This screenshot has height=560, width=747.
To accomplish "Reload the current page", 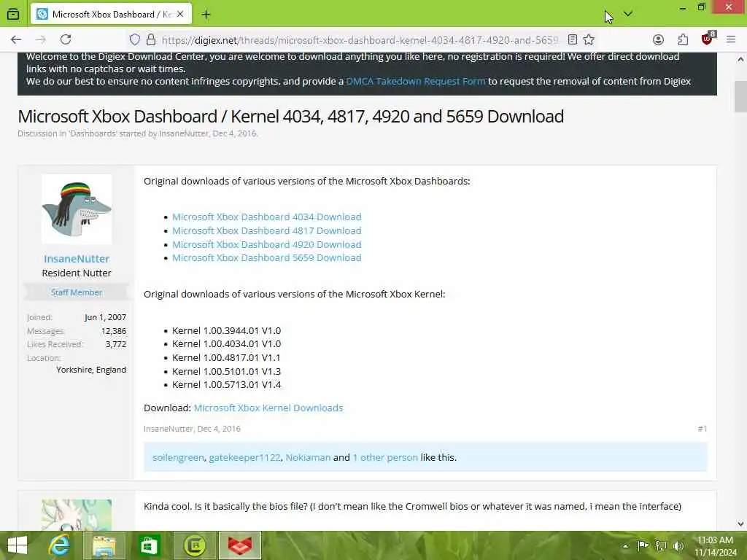I will click(x=66, y=39).
